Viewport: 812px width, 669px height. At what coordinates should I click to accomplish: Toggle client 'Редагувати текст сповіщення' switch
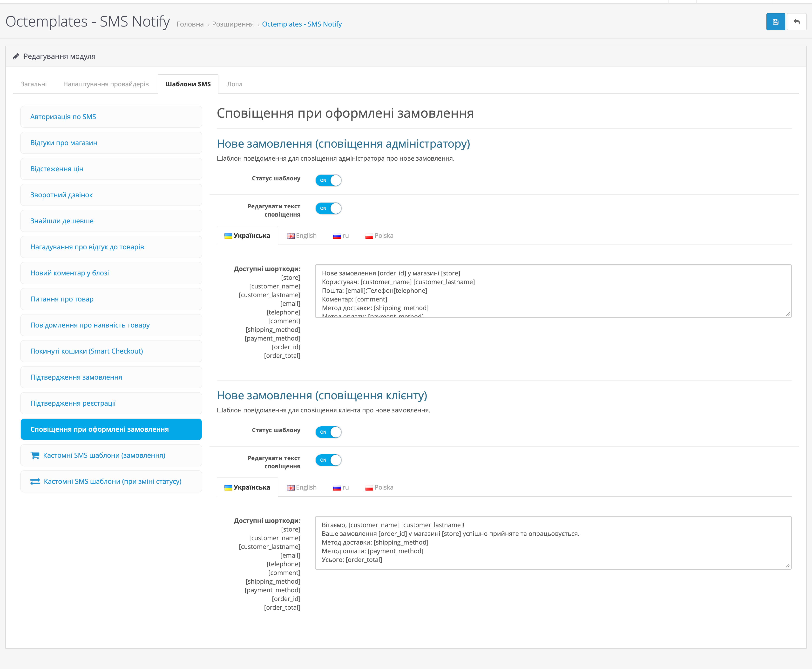328,460
